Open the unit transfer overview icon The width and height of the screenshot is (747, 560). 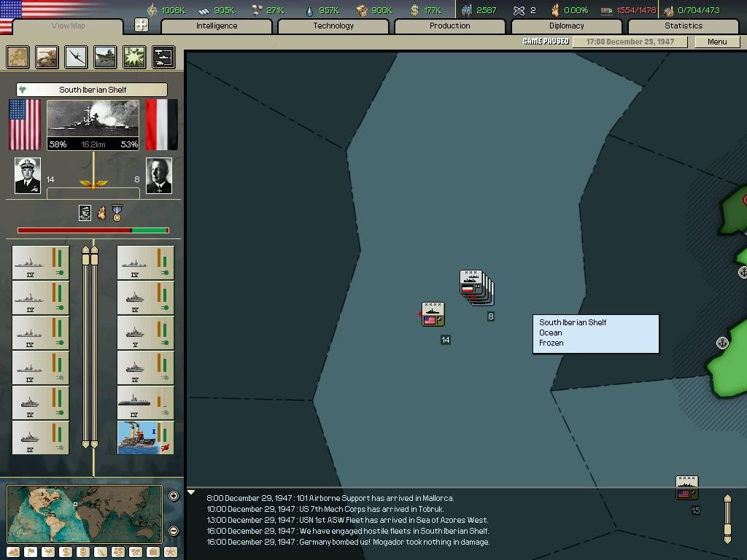tap(163, 57)
